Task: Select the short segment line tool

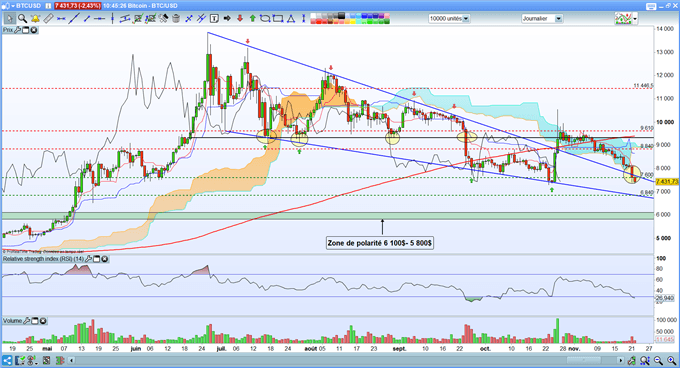Action: 87,19
